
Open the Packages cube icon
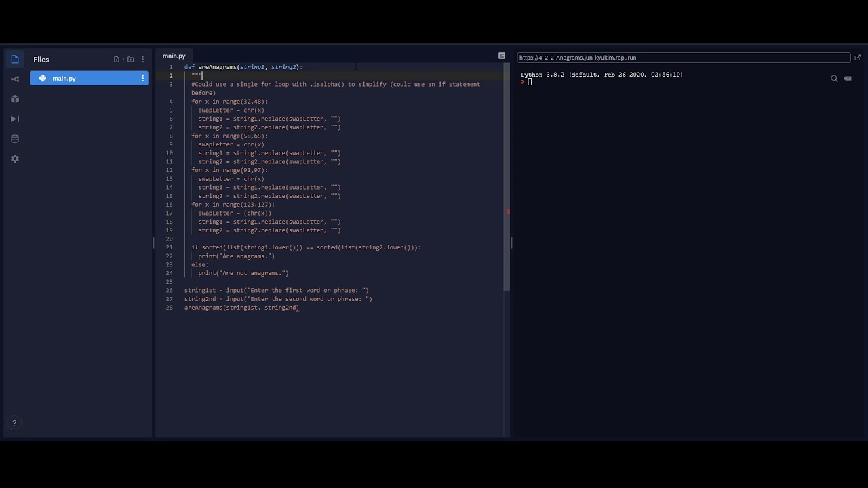click(15, 99)
